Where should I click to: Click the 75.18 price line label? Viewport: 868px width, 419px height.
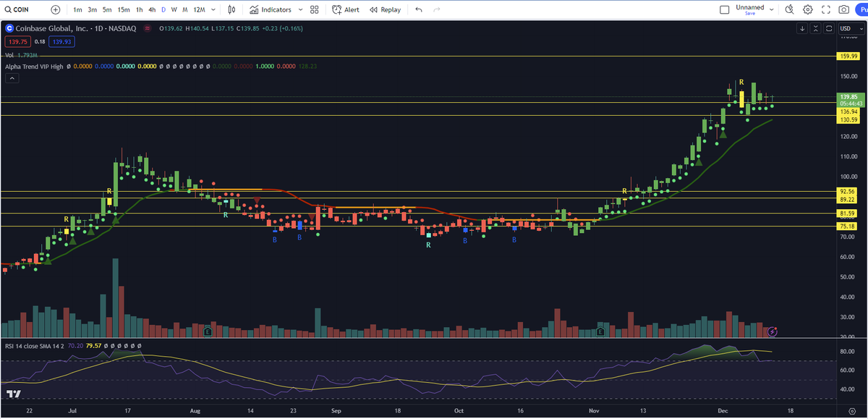[848, 226]
